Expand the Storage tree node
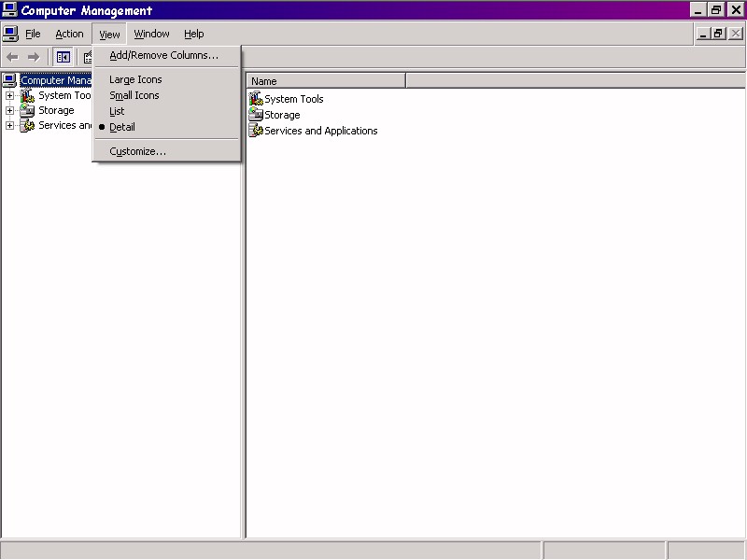The image size is (747, 560). point(9,110)
